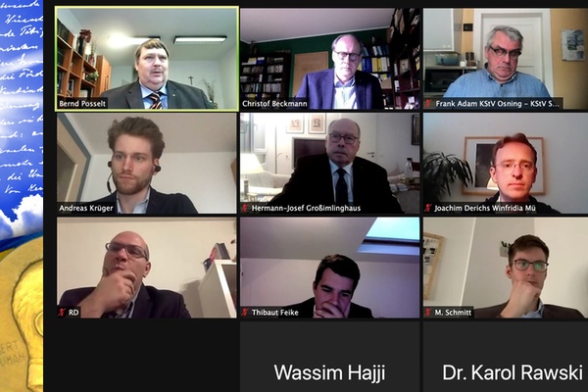Click the Andreas Krüger name label
The height and width of the screenshot is (392, 588).
(86, 208)
